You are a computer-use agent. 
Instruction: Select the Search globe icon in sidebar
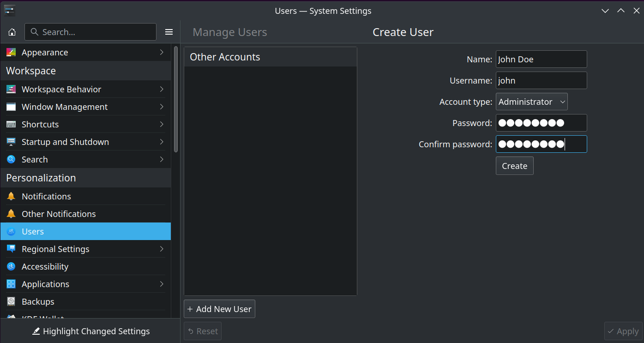point(11,159)
